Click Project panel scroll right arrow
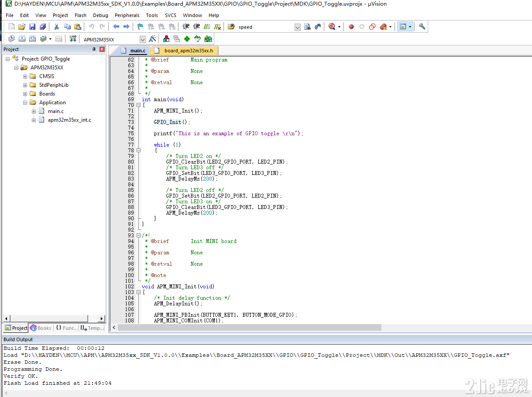 point(101,319)
